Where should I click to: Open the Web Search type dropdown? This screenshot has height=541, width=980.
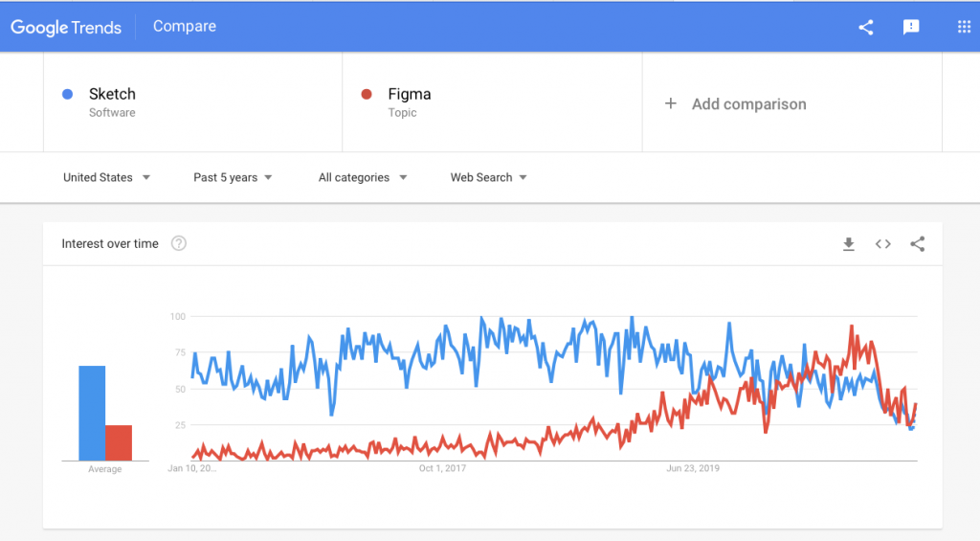[488, 178]
